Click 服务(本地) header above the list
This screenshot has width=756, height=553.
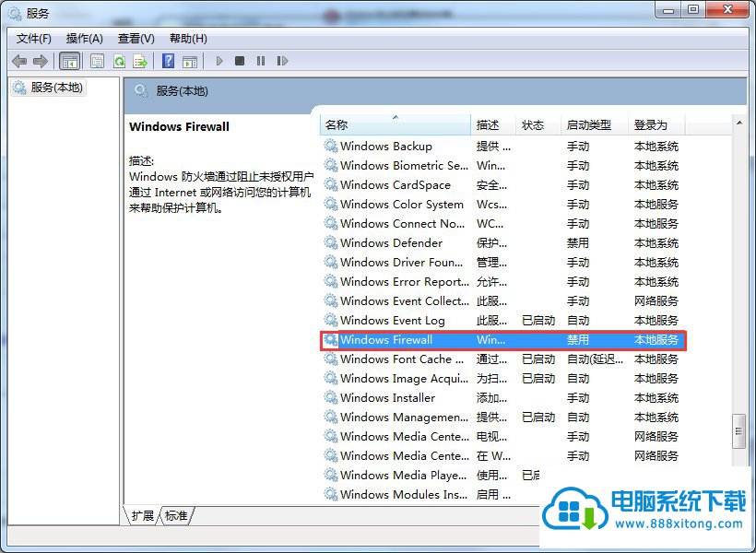click(x=182, y=90)
